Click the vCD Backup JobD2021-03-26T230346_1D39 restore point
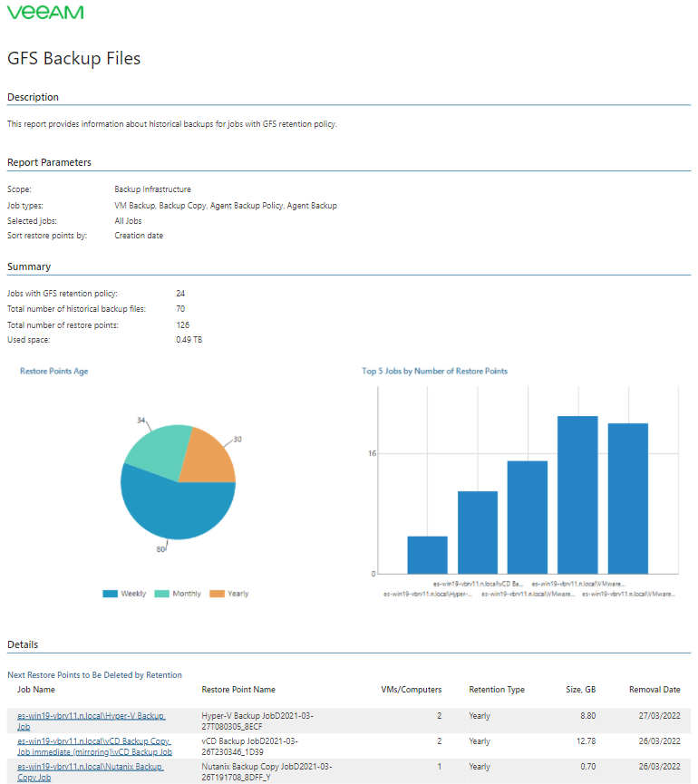 coord(249,747)
